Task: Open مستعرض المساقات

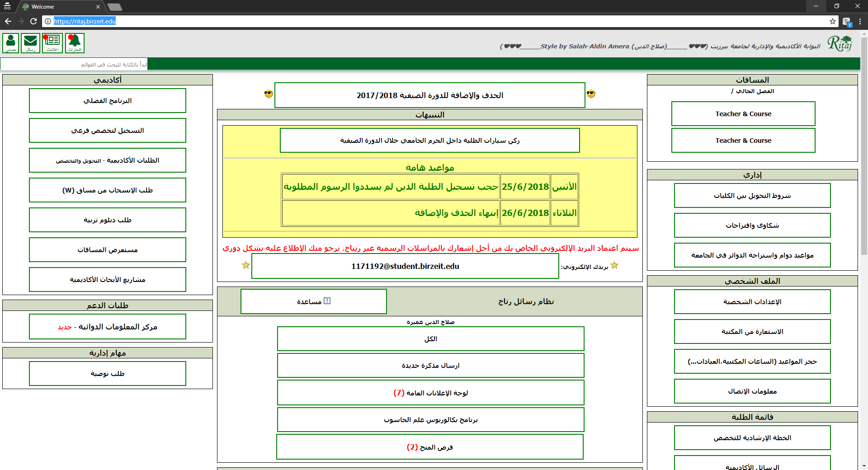Action: point(108,250)
